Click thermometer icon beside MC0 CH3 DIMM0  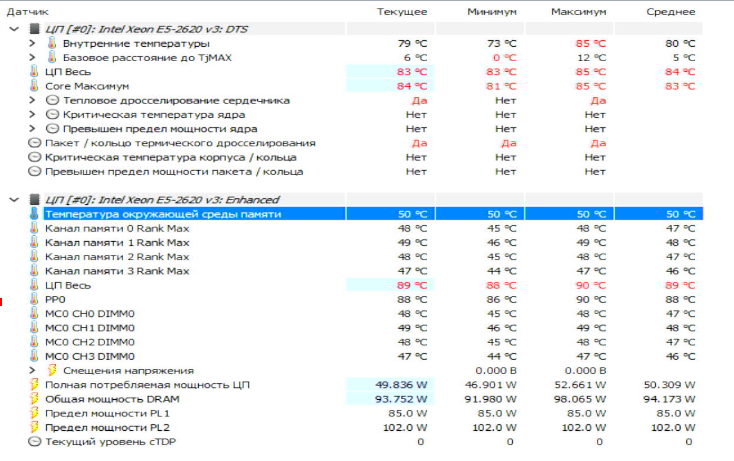(34, 356)
